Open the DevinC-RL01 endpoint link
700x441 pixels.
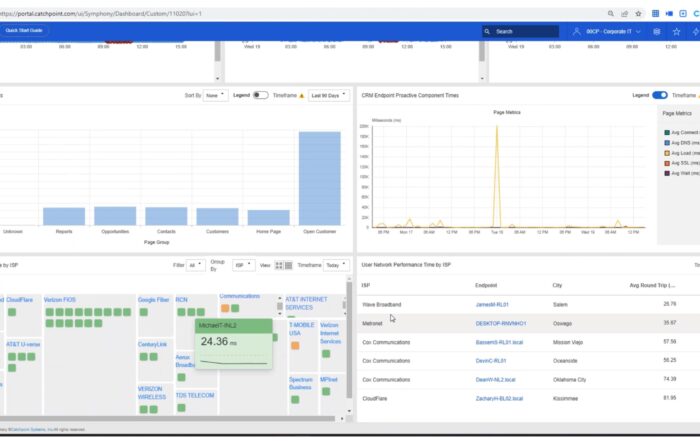(491, 361)
